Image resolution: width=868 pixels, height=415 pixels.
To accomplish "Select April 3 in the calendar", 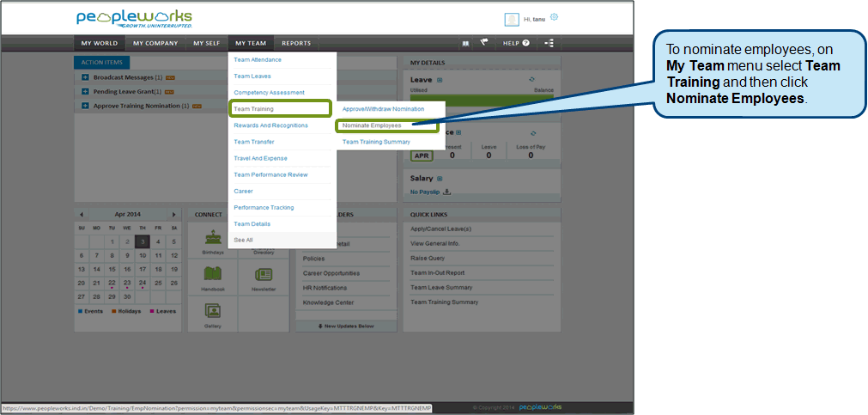I will [143, 241].
